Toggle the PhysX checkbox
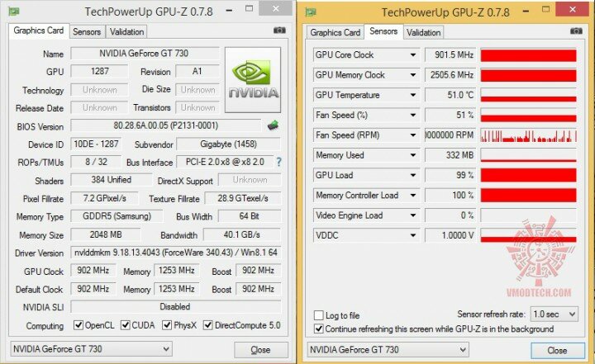 coord(167,325)
